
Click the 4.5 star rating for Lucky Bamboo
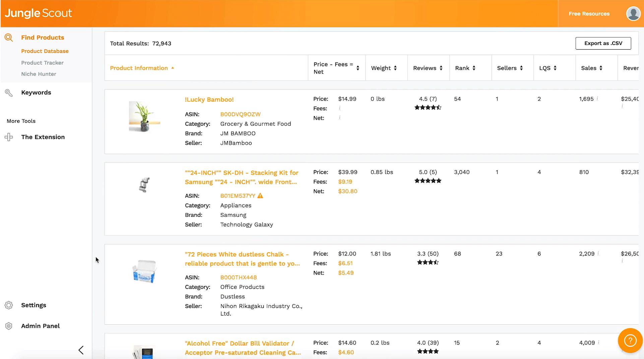428,107
